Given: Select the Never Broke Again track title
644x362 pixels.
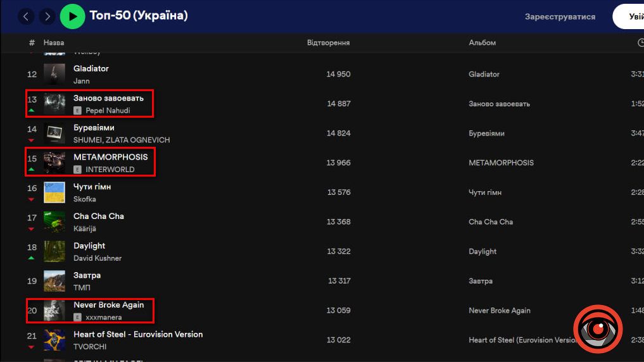Looking at the screenshot, I should coord(108,305).
